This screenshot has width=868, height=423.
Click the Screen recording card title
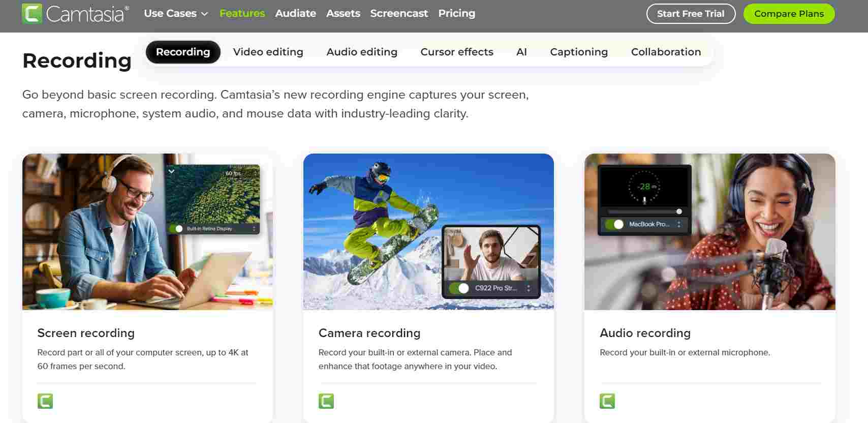pyautogui.click(x=86, y=333)
